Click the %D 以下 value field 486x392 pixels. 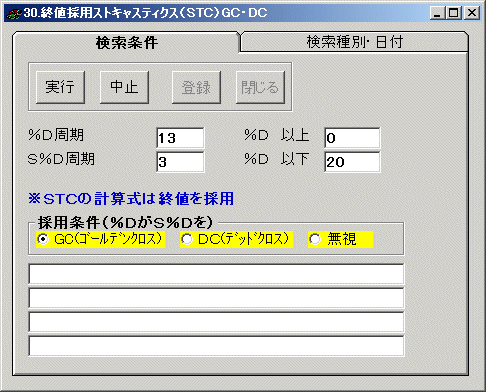352,162
